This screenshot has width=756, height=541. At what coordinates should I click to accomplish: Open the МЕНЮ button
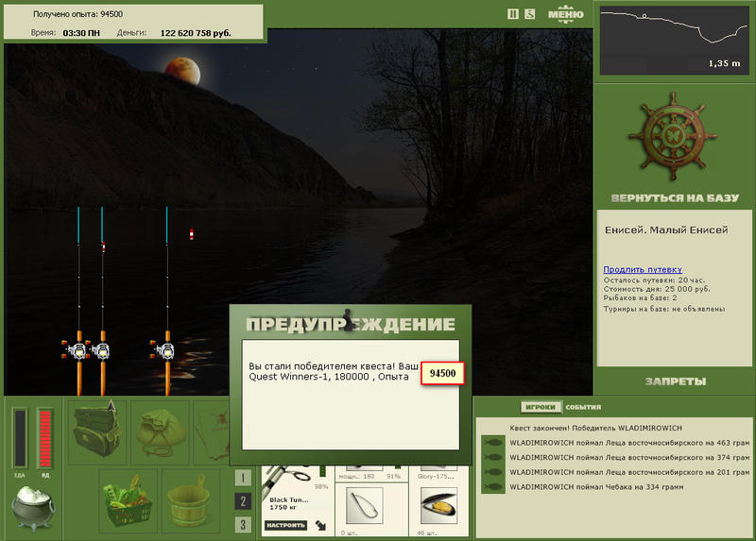click(x=566, y=14)
